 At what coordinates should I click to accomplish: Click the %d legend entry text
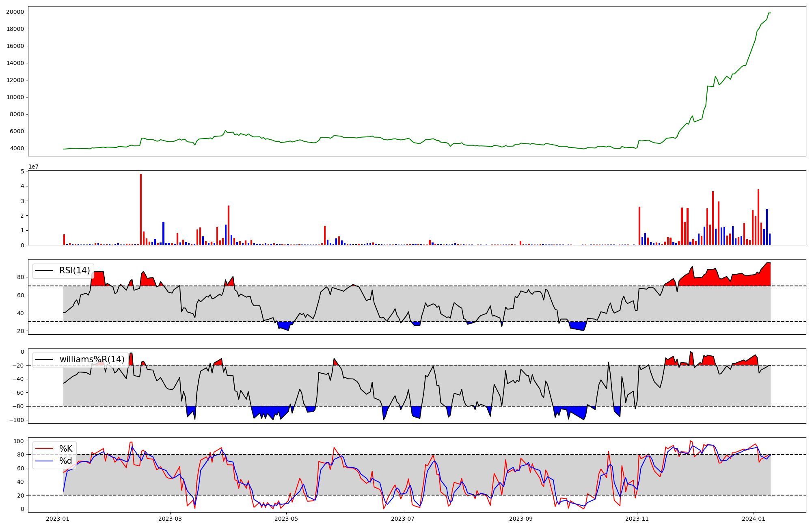(66, 461)
